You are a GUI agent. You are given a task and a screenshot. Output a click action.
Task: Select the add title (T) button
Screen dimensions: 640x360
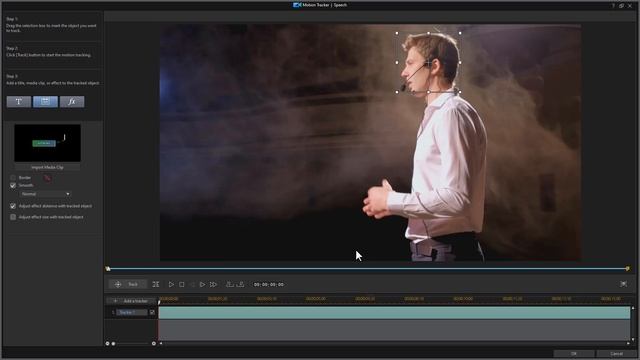pyautogui.click(x=19, y=102)
